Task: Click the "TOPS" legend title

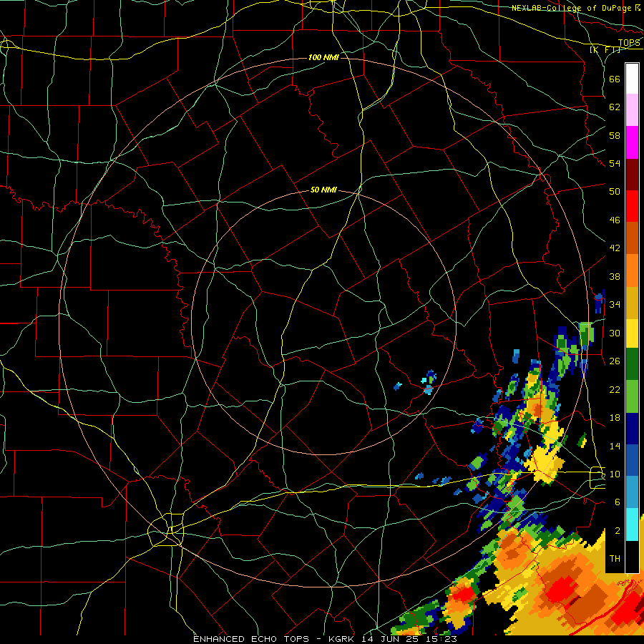Action: (x=629, y=43)
